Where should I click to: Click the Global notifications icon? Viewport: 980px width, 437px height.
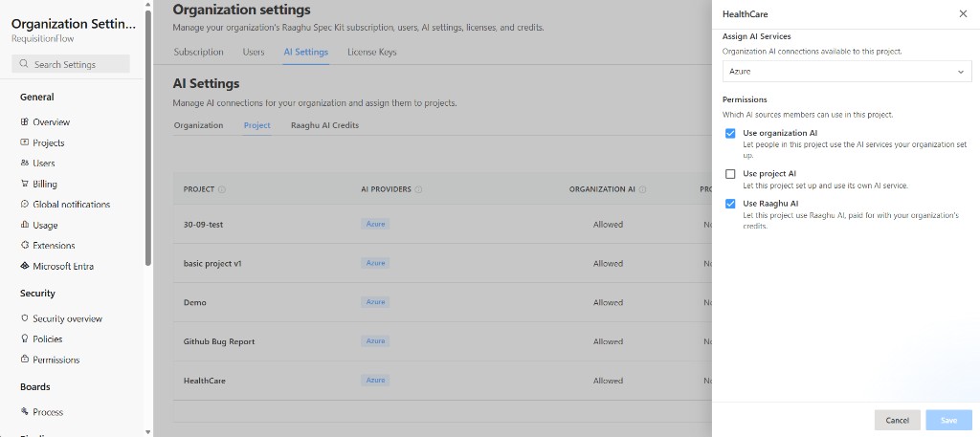point(24,204)
